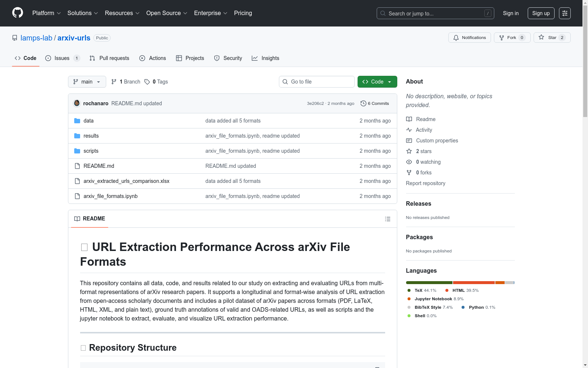Open the arxiv_extracted_urls_comparison.xlsx file
This screenshot has width=588, height=368.
pos(126,181)
